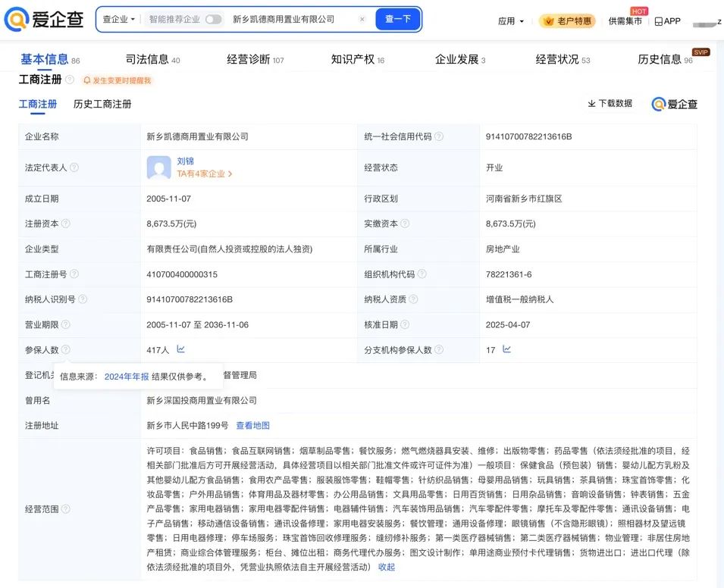
Task: Click the company name search input field
Action: pos(288,20)
